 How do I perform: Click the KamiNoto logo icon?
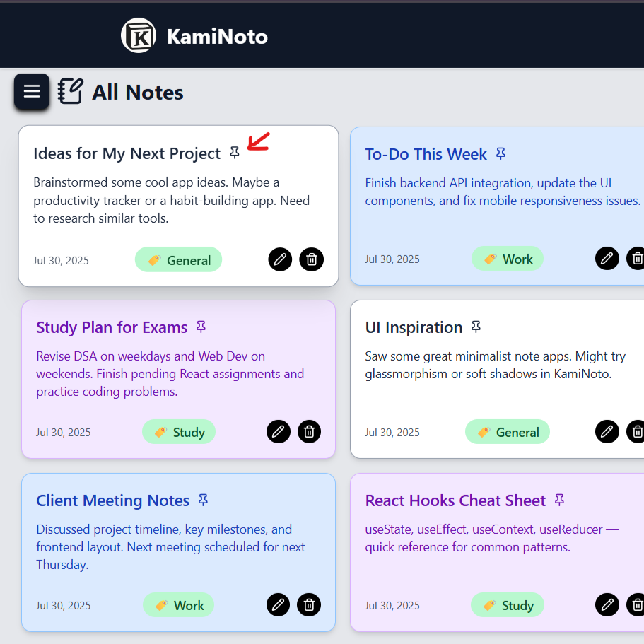pos(138,36)
